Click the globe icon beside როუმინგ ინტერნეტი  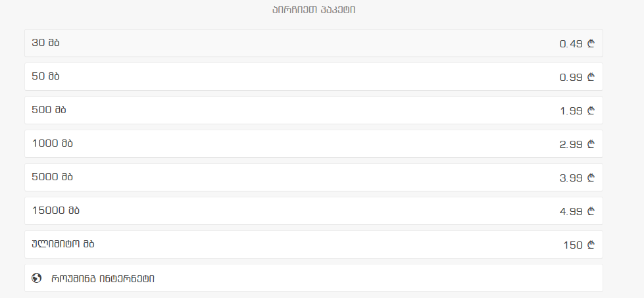(37, 278)
